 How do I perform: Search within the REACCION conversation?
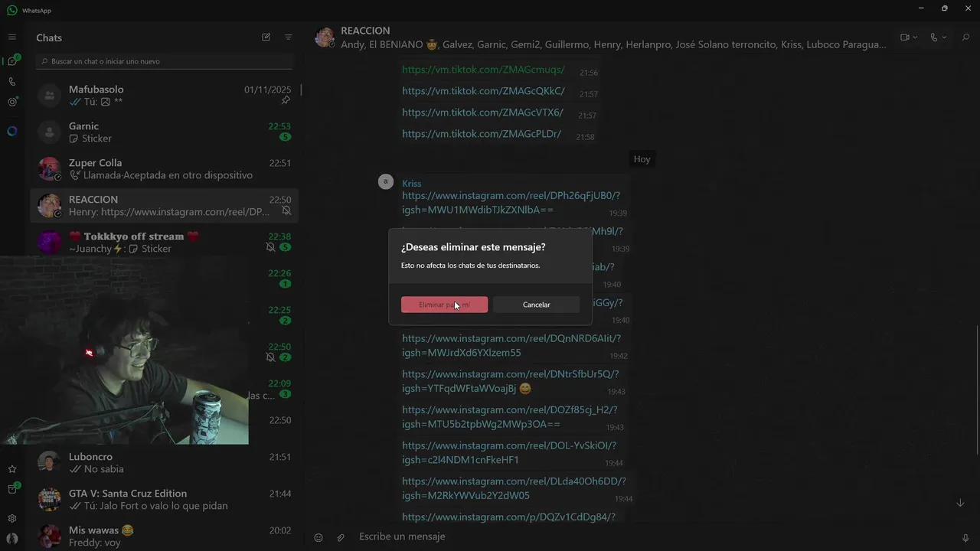point(965,37)
